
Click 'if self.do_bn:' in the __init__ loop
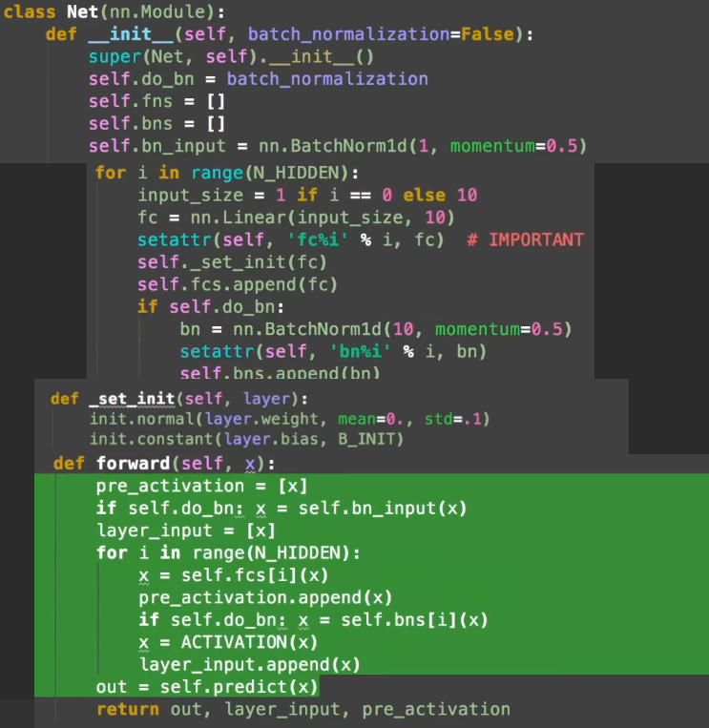(211, 306)
